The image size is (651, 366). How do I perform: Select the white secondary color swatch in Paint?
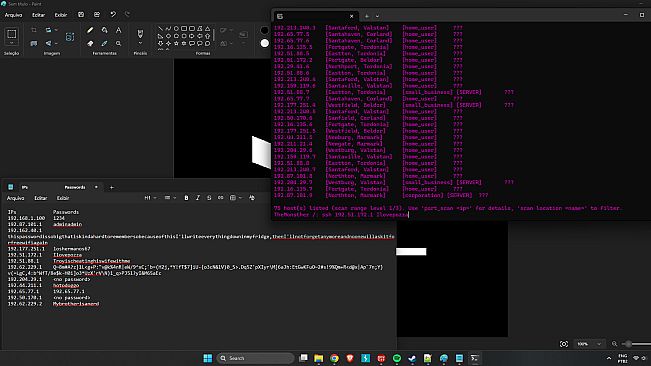click(x=264, y=43)
